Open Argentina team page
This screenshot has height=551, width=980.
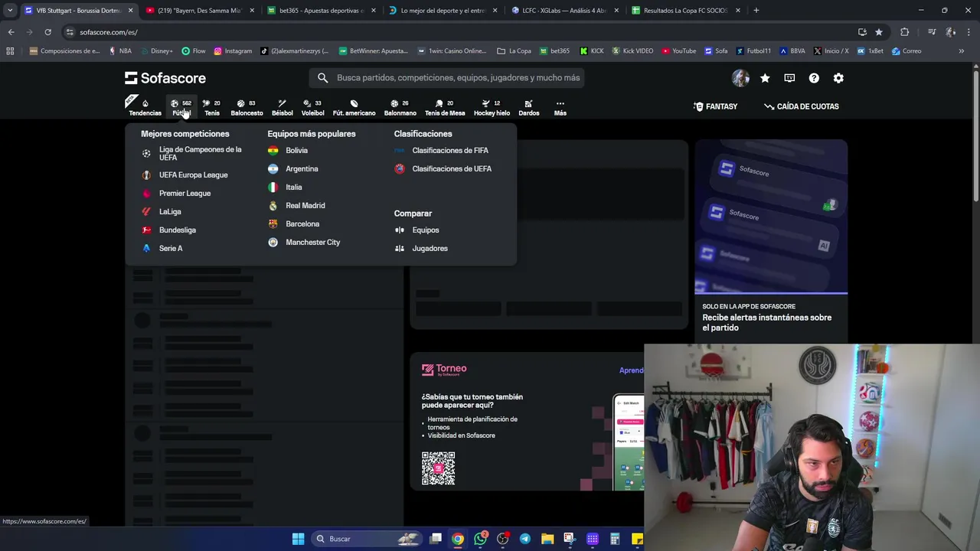coord(293,168)
